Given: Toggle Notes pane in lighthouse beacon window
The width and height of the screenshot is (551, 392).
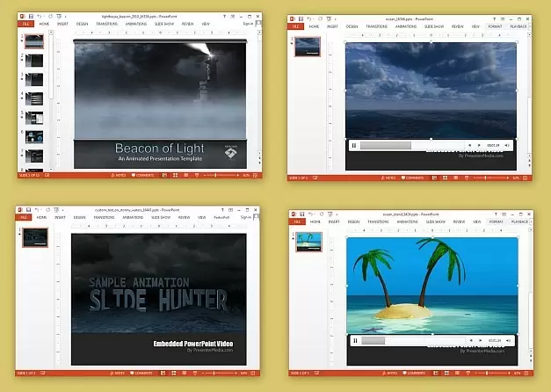Looking at the screenshot, I should (118, 176).
